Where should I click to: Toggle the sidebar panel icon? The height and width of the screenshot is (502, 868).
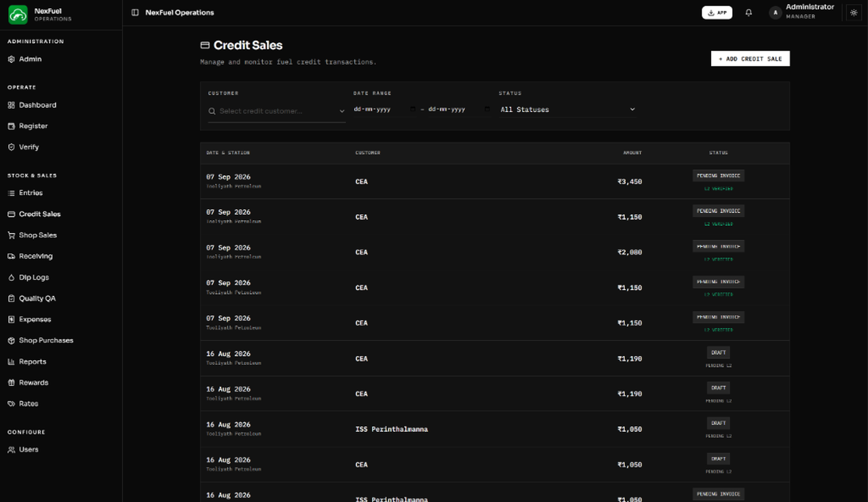[x=135, y=13]
